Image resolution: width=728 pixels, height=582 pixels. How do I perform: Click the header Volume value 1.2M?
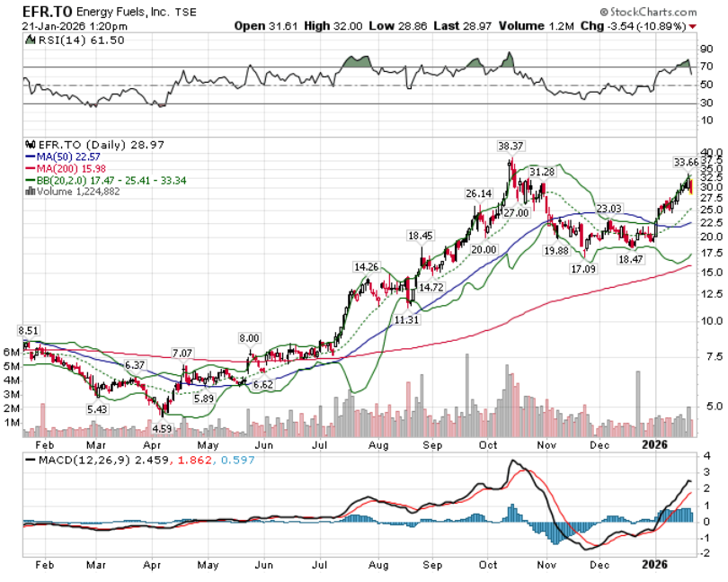pos(562,26)
